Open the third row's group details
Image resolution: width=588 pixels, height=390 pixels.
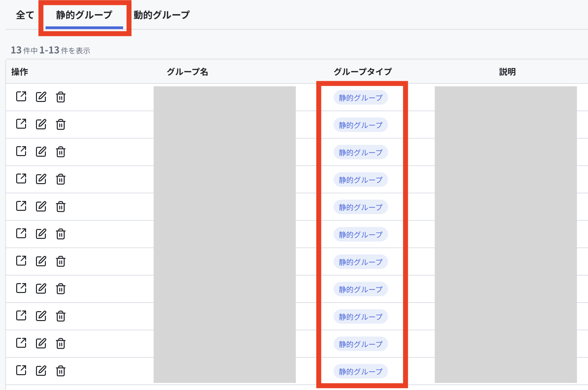click(x=21, y=151)
